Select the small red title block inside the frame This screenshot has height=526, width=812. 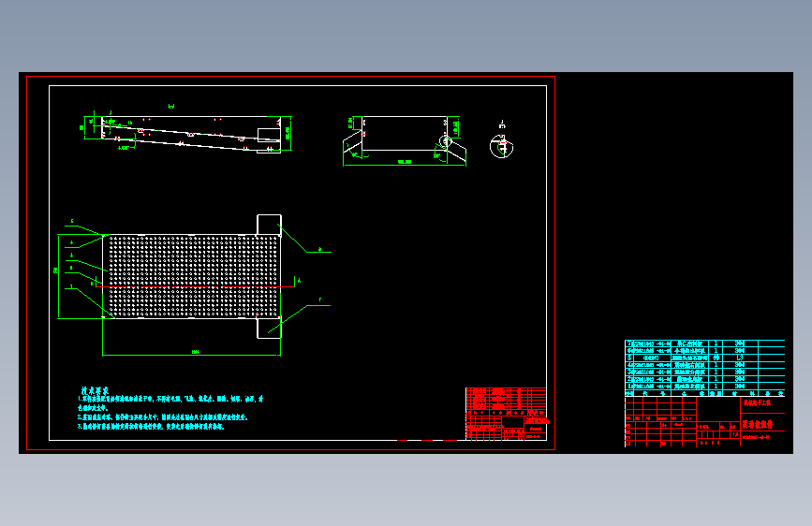click(x=506, y=414)
